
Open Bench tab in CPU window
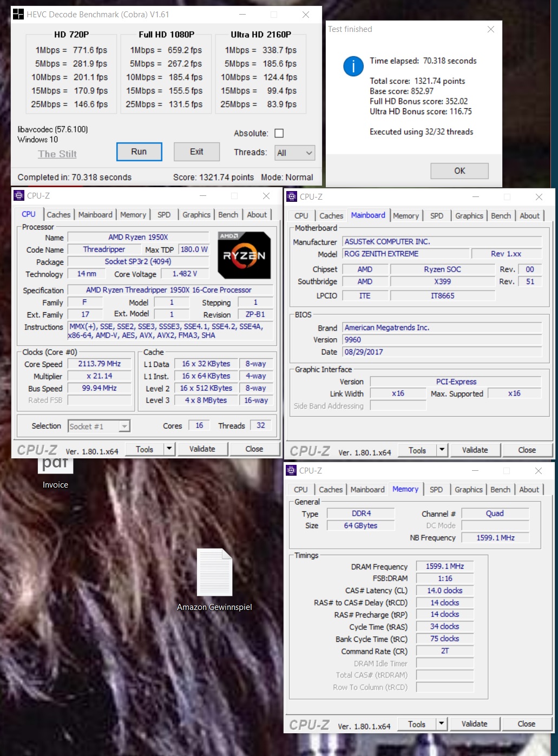228,215
